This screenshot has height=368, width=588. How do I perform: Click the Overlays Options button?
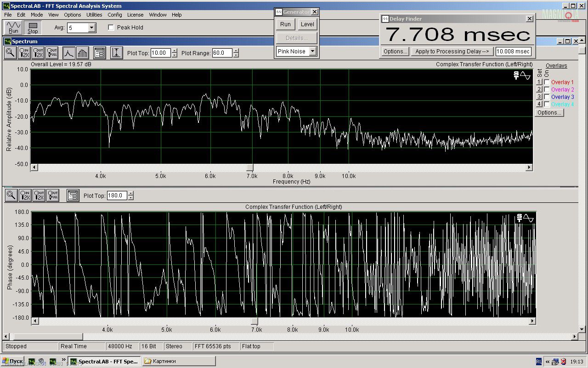point(549,113)
